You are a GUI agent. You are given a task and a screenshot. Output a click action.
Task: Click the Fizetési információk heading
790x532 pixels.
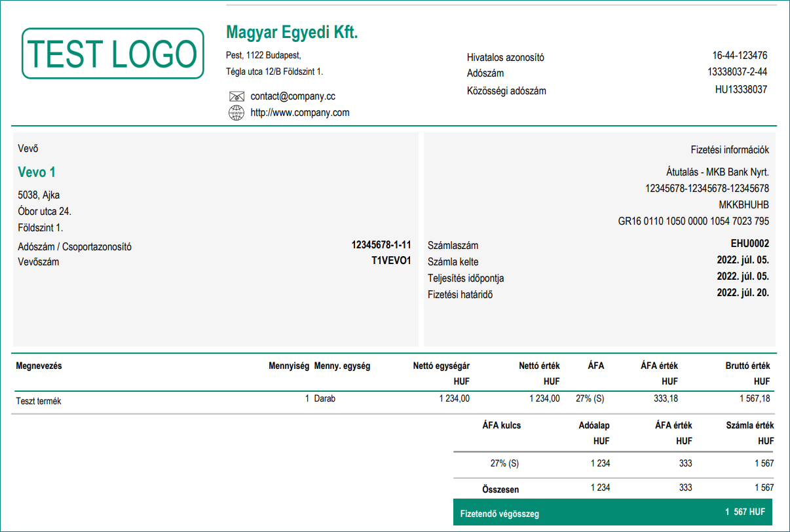(x=730, y=150)
